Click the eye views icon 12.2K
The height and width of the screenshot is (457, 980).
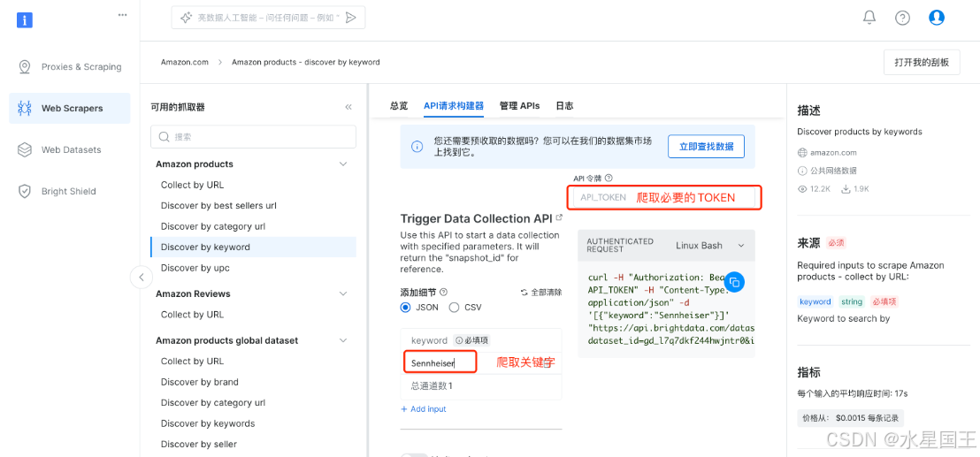[804, 188]
